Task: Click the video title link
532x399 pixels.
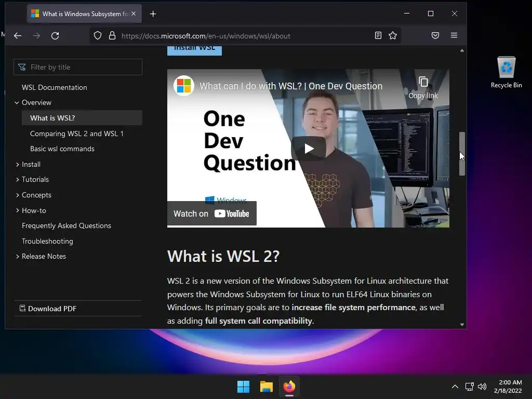Action: [291, 86]
